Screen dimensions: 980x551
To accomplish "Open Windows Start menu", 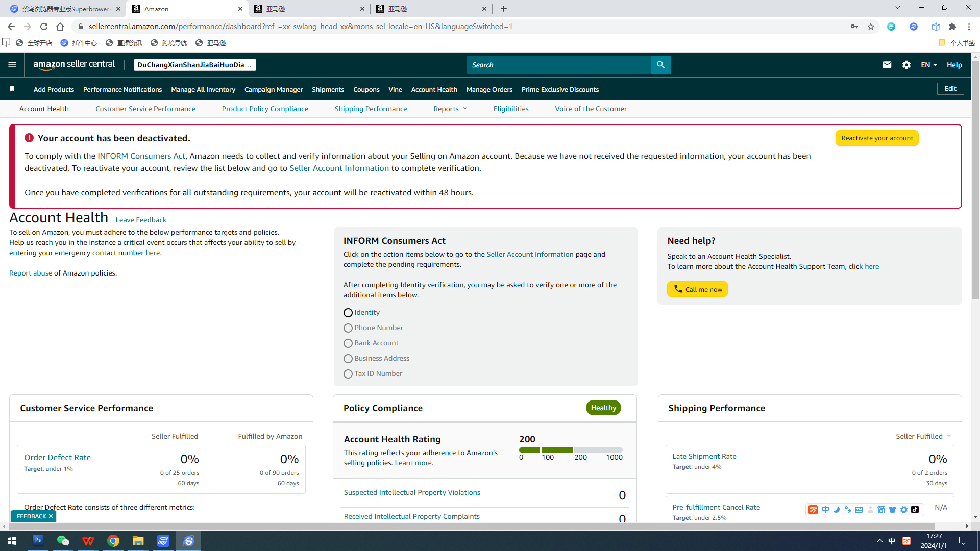I will (x=12, y=541).
